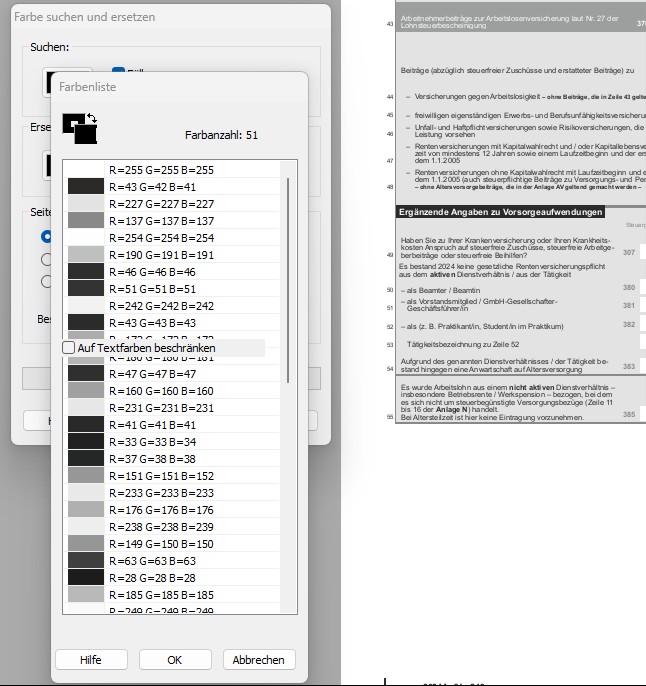Pick the R=33 G=33 B=34 swatch
The width and height of the screenshot is (646, 686).
click(x=86, y=442)
